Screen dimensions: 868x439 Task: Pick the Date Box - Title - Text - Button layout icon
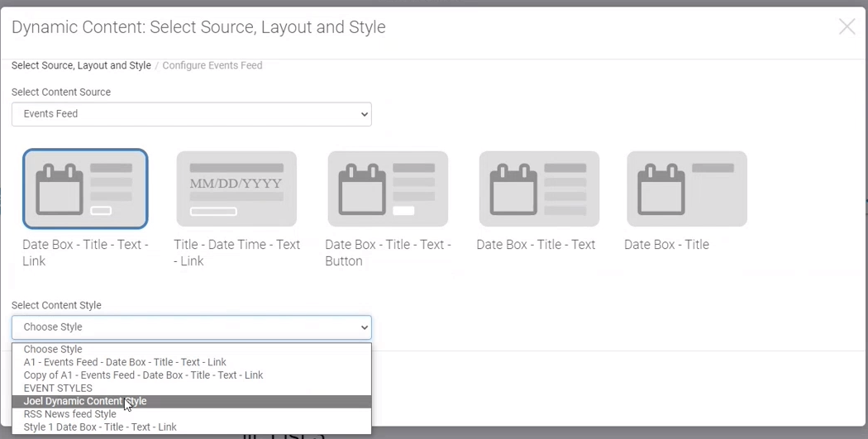pos(388,188)
